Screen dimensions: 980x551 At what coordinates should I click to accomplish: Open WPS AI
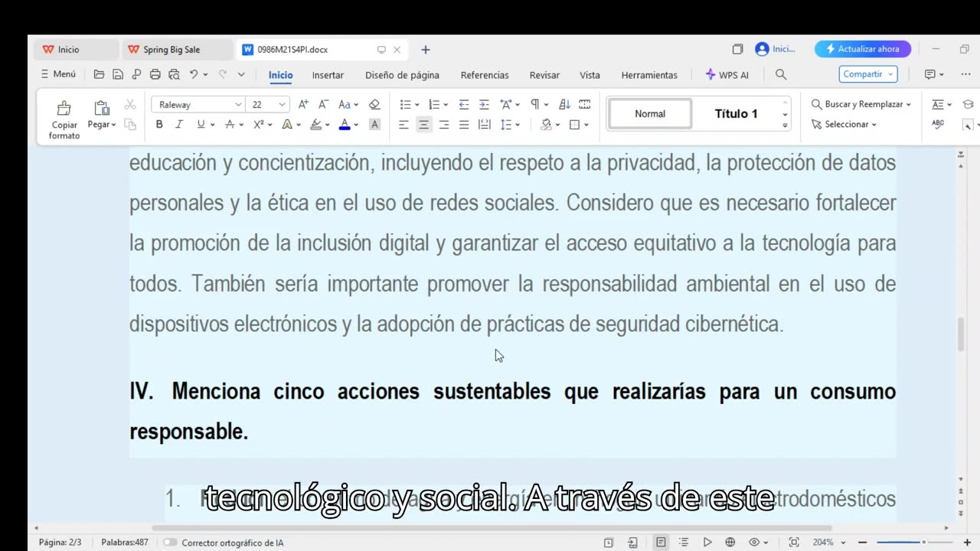[726, 75]
